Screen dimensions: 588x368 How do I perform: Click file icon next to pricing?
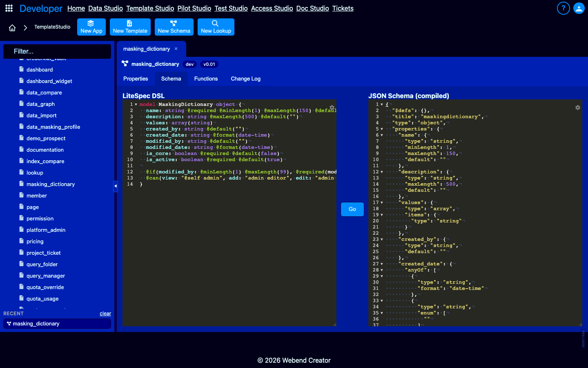(21, 241)
